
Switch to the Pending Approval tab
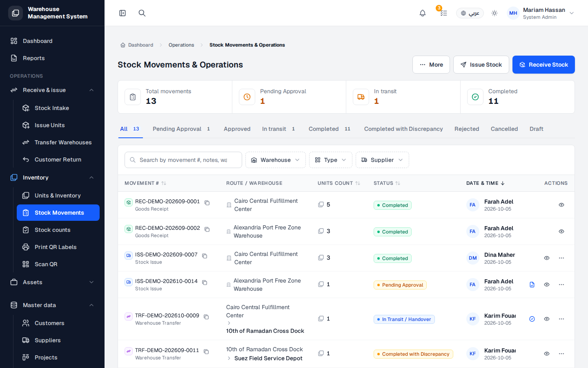181,129
